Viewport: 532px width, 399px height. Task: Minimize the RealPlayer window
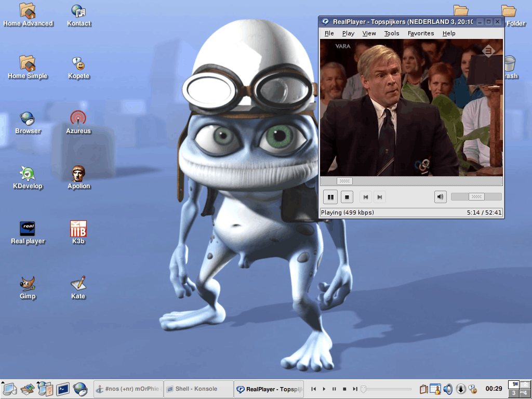(x=480, y=22)
